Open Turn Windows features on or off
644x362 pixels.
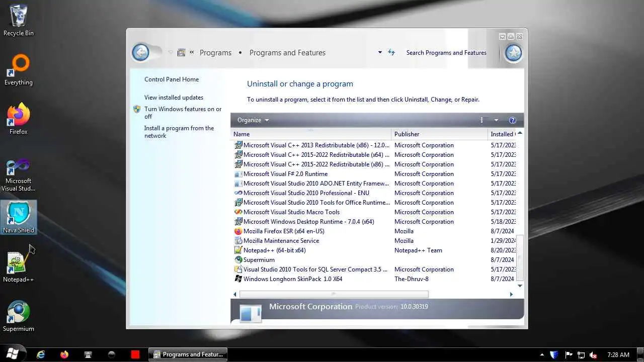click(183, 113)
